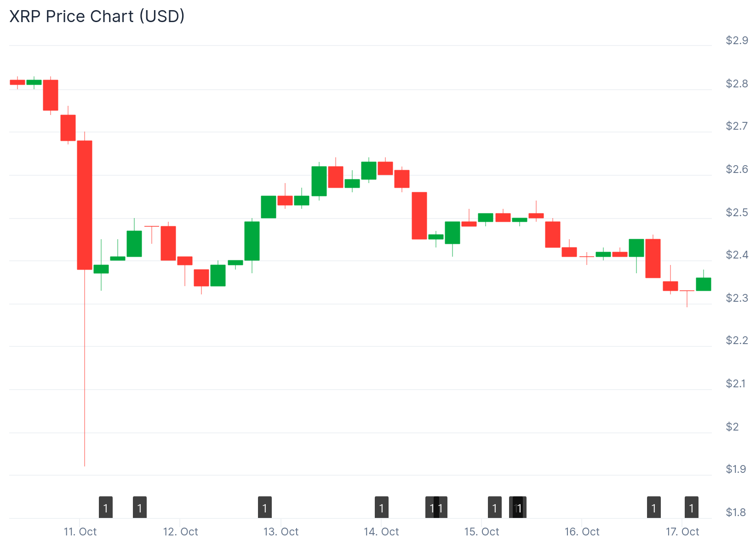
Task: Click the final green candle at far right
Action: (704, 284)
